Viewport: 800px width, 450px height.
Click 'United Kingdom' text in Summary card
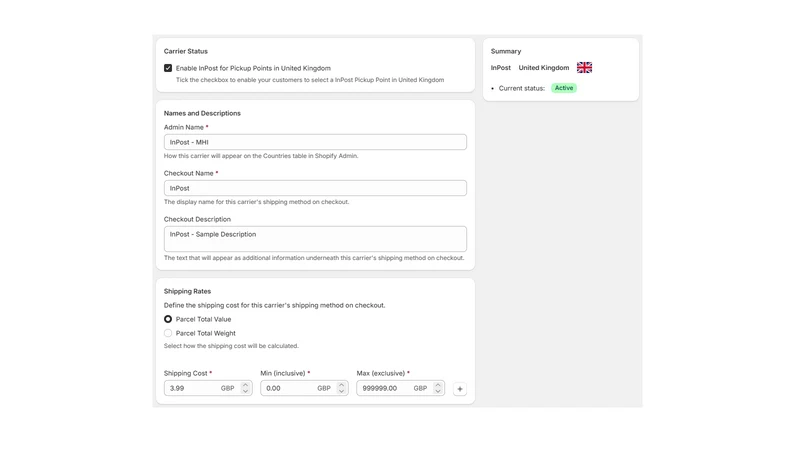(544, 67)
